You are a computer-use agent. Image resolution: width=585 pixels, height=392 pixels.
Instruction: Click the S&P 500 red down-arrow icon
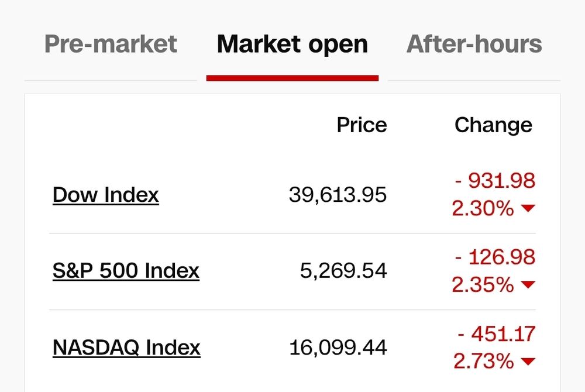(528, 284)
